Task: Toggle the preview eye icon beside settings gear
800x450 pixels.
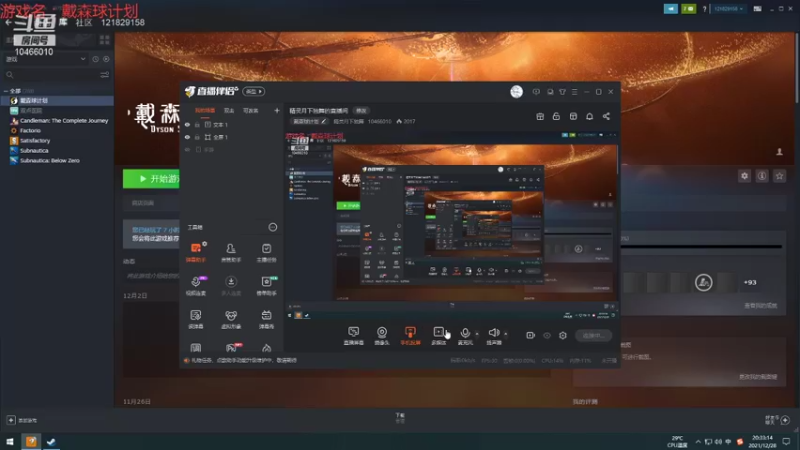Action: (547, 336)
